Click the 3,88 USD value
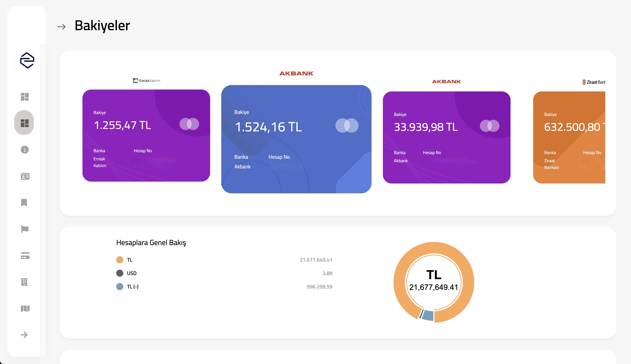 pos(327,273)
